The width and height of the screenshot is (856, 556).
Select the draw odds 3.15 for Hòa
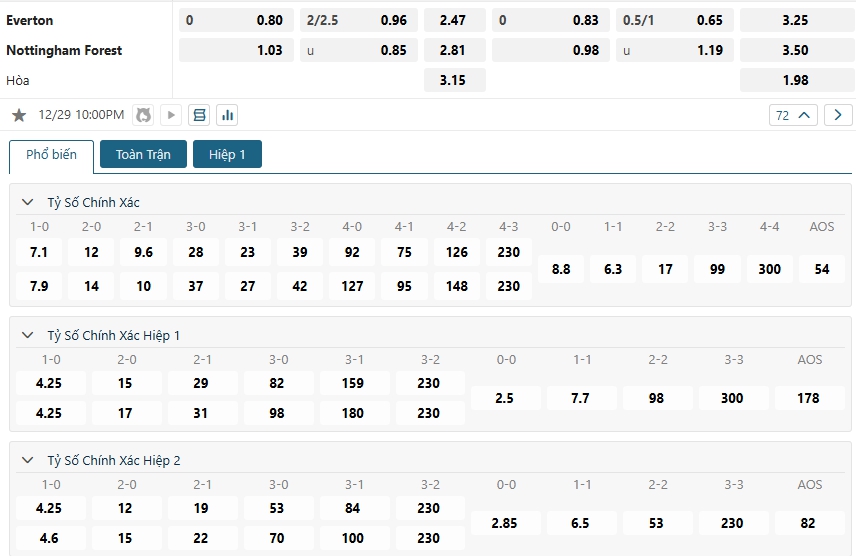(453, 80)
